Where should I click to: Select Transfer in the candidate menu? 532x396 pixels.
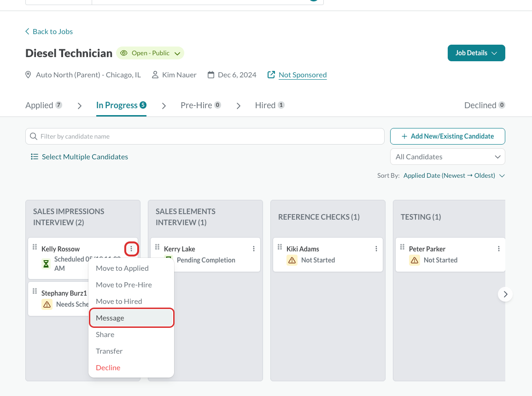(131, 351)
